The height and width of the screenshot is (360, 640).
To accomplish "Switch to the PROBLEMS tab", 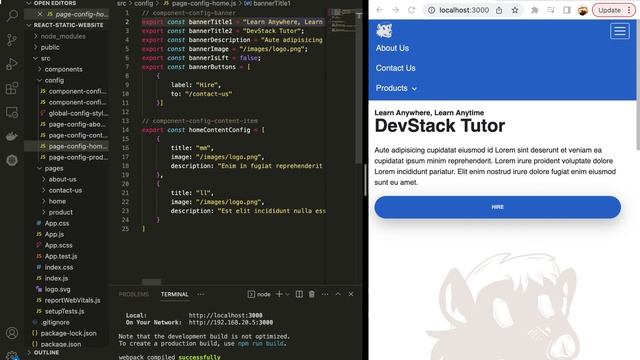I will [x=133, y=294].
